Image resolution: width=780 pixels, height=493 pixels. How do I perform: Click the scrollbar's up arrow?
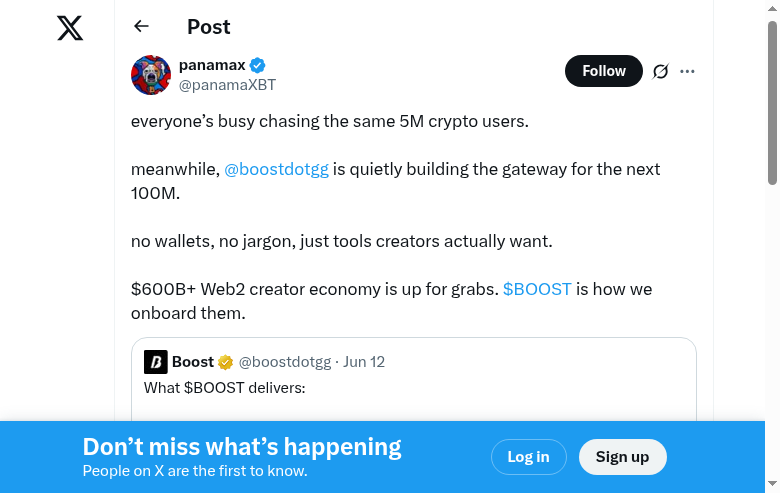pos(772,8)
